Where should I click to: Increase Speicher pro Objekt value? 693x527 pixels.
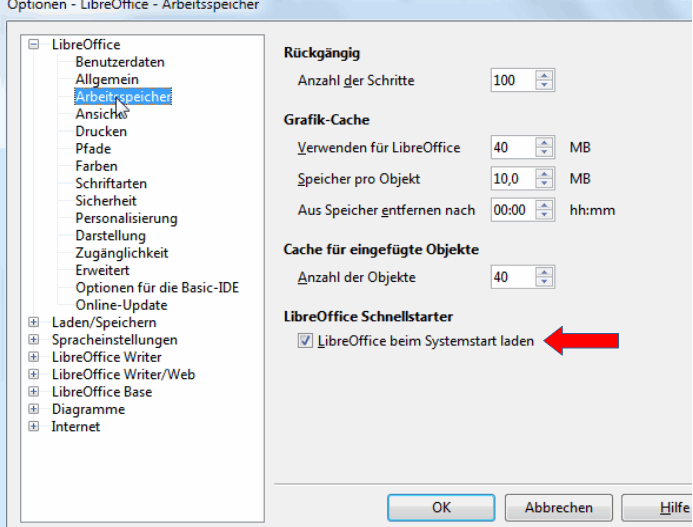(x=544, y=174)
